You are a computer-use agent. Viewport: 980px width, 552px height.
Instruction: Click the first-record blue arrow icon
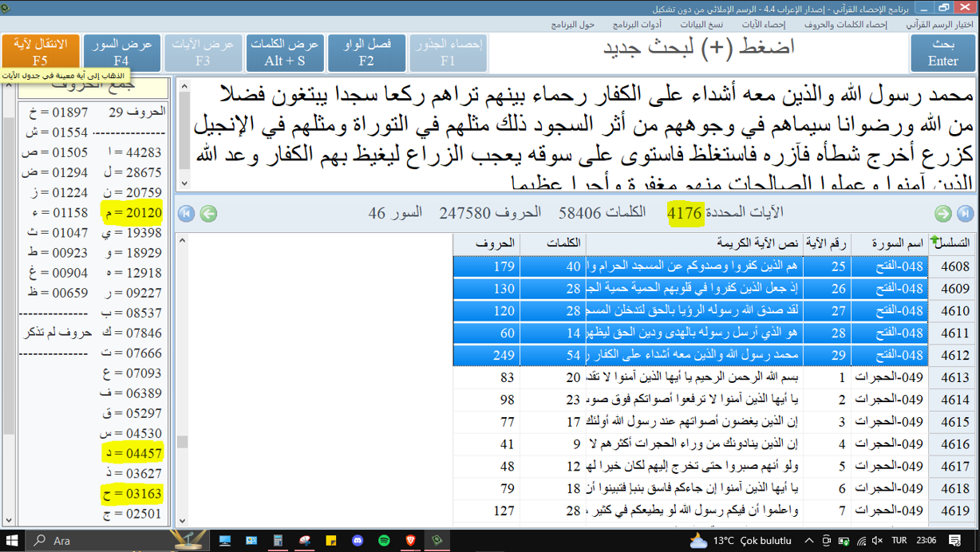click(187, 213)
